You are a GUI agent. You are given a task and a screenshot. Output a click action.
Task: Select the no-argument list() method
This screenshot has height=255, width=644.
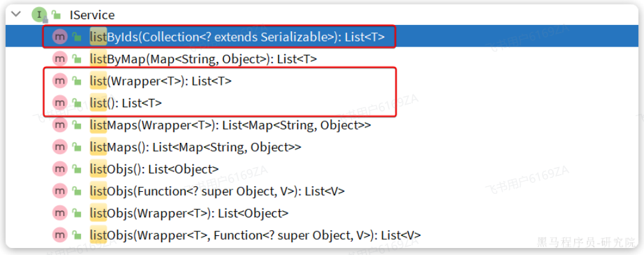coord(126,103)
